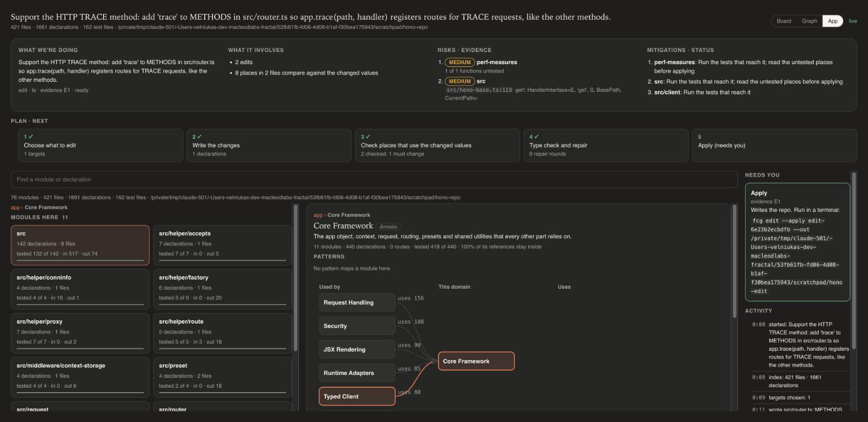Select the Security node in Used by
The height and width of the screenshot is (422, 868).
(x=357, y=326)
